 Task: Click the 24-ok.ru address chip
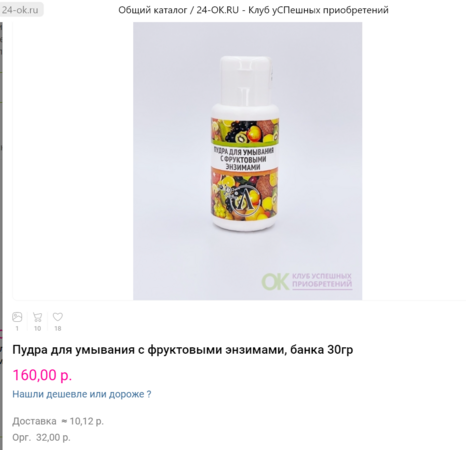click(20, 10)
